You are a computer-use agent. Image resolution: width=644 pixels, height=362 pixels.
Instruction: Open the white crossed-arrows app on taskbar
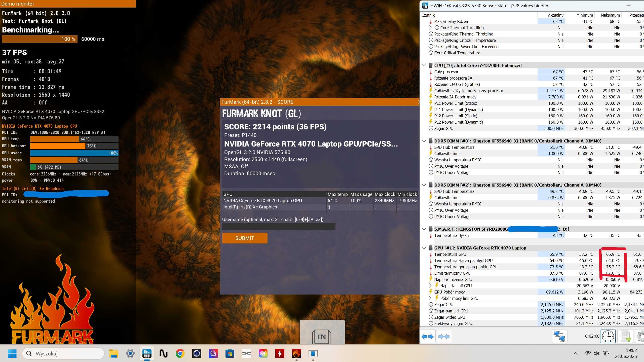pos(246,353)
